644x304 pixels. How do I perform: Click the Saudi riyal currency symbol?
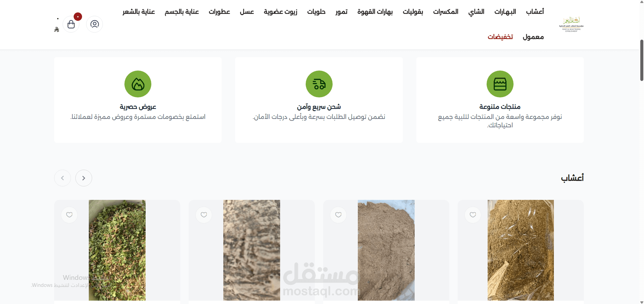56,30
